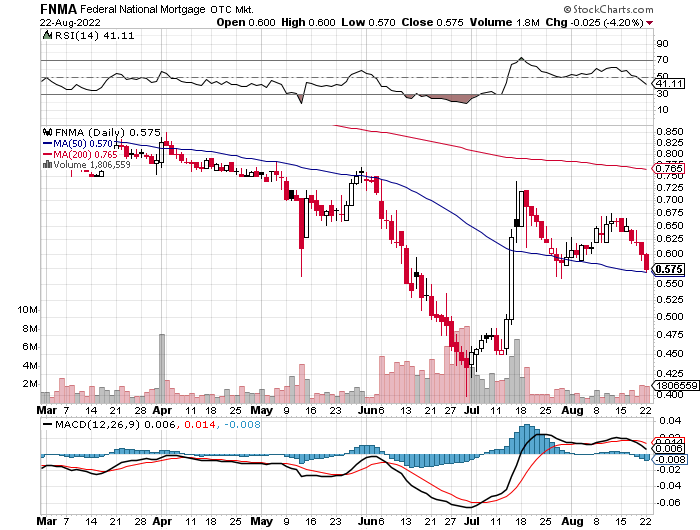Click the FNMA ticker symbol title
The image size is (700, 530).
click(x=58, y=9)
